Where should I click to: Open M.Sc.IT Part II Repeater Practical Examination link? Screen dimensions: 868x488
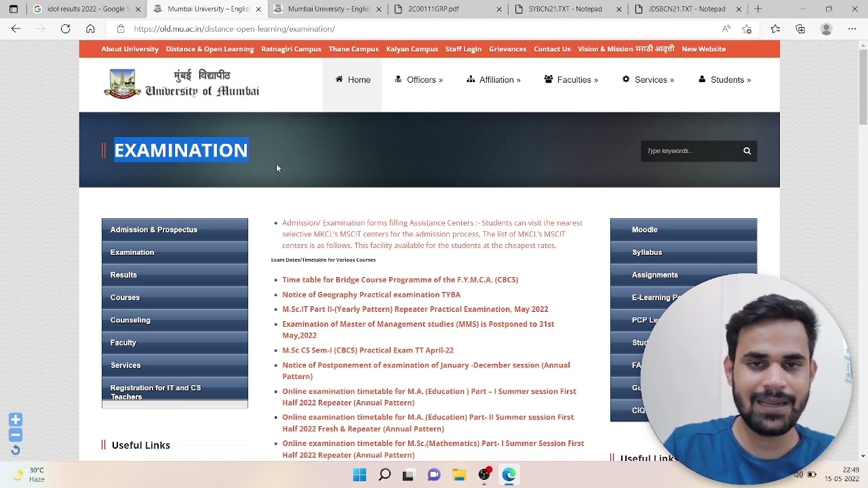tap(415, 309)
